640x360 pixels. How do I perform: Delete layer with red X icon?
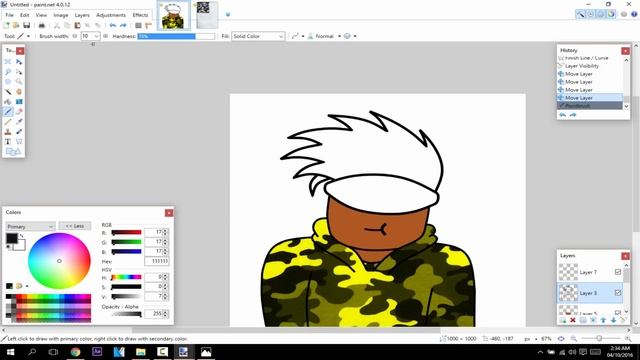573,320
